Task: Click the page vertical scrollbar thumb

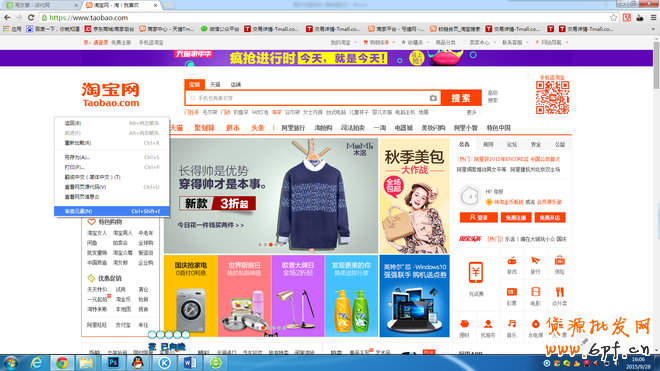Action: (x=656, y=65)
